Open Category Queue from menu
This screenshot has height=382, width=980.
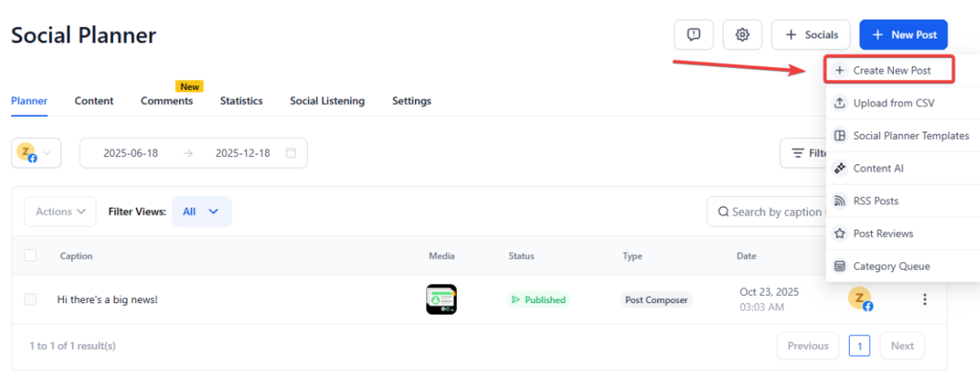coord(891,267)
